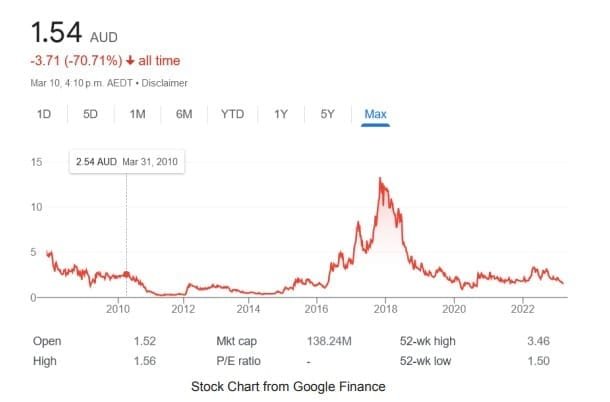Select the 1Y time range tab
Viewport: 610px width, 402px height.
point(281,114)
